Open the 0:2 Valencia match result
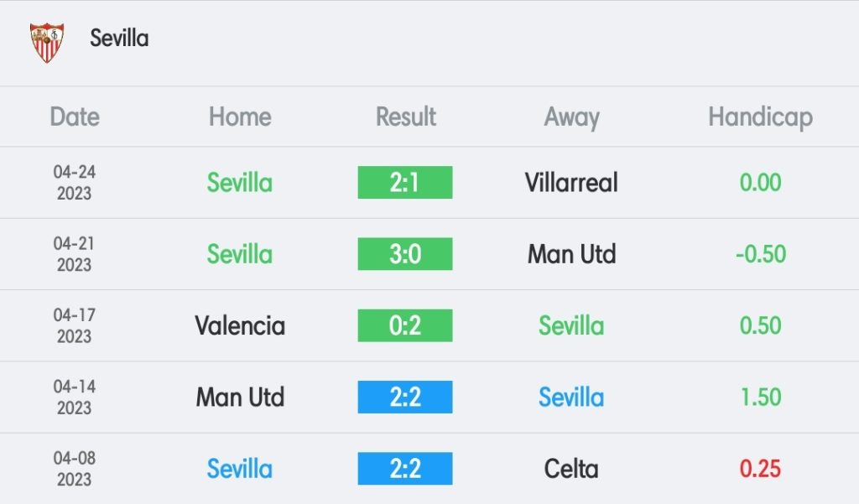Screen dimensions: 859x504 405,325
